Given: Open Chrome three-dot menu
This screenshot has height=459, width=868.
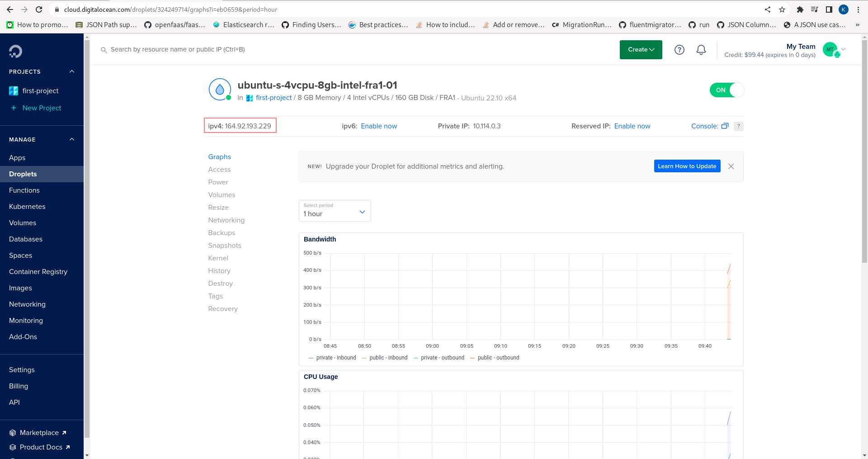Looking at the screenshot, I should tap(858, 9).
